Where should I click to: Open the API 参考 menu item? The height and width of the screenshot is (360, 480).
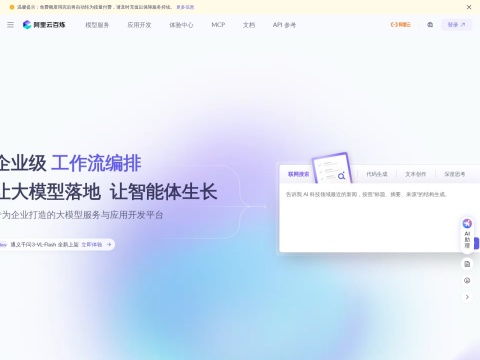(284, 25)
